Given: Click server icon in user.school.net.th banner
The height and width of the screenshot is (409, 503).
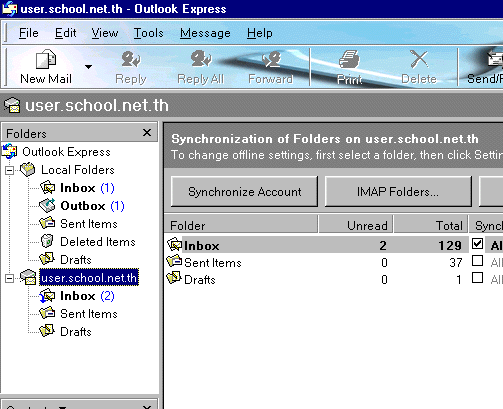Looking at the screenshot, I should point(12,105).
